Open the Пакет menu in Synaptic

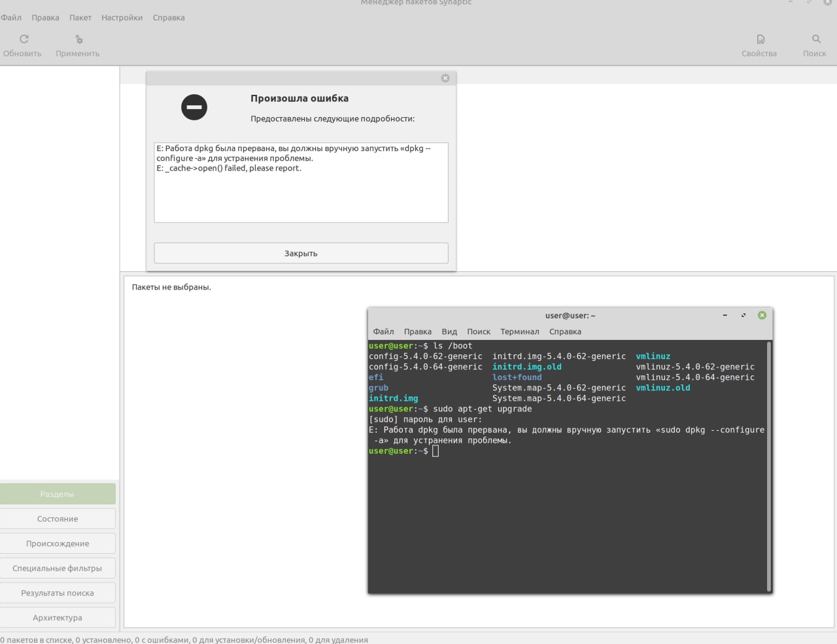80,18
